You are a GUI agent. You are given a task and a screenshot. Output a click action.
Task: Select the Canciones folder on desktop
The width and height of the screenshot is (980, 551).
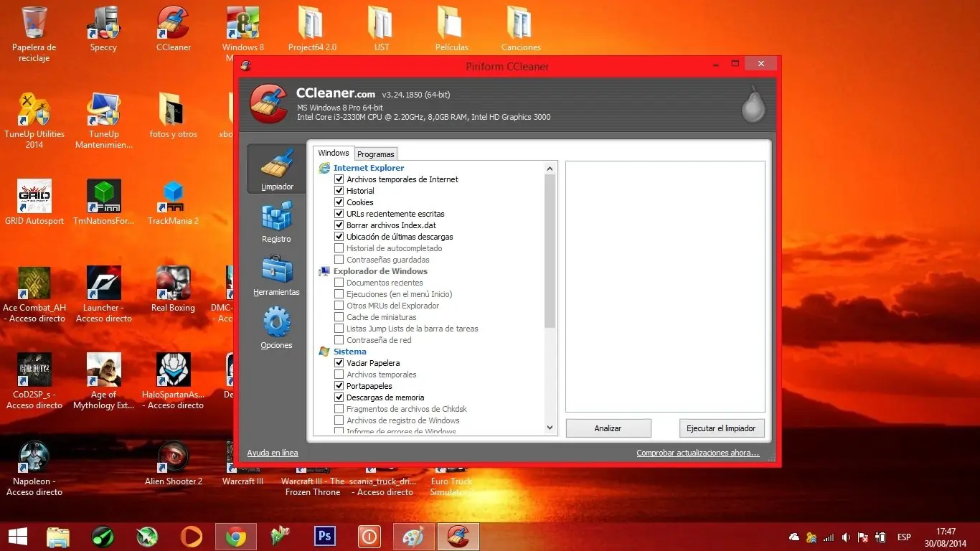tap(521, 29)
